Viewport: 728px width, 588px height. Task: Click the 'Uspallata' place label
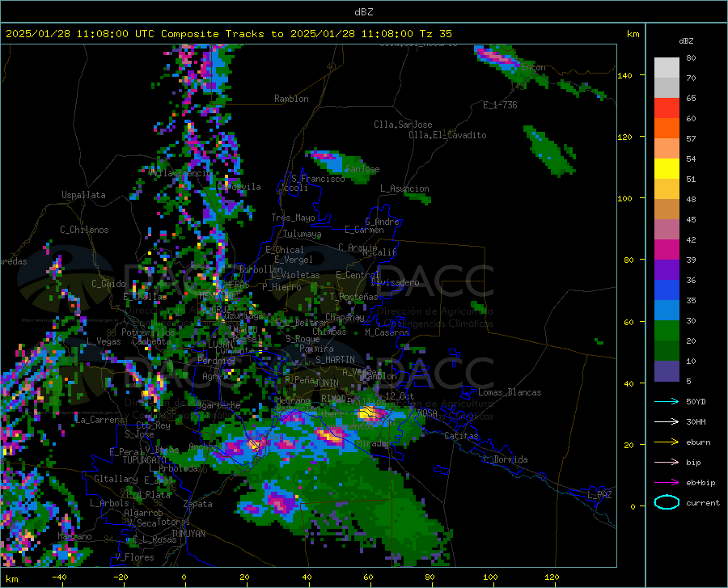click(83, 195)
